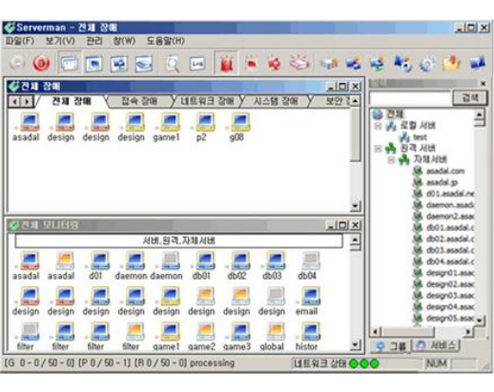Click the Log toolbar icon

(x=197, y=63)
